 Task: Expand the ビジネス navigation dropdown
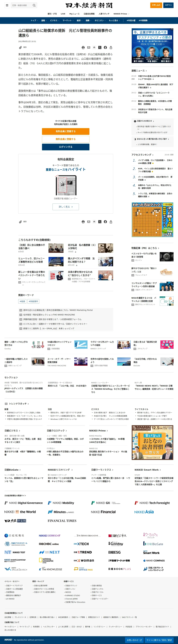54,21
